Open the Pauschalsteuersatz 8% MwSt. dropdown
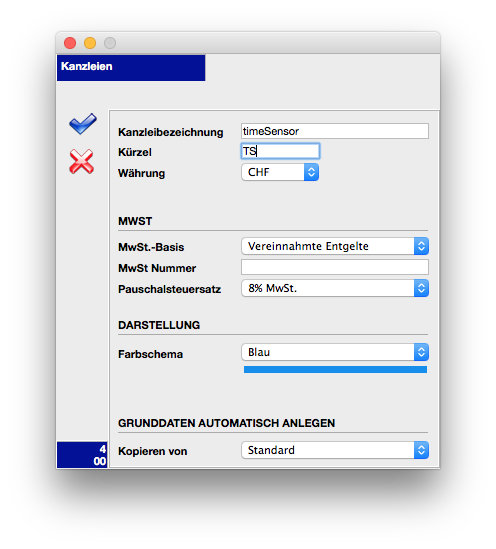 [x=335, y=288]
